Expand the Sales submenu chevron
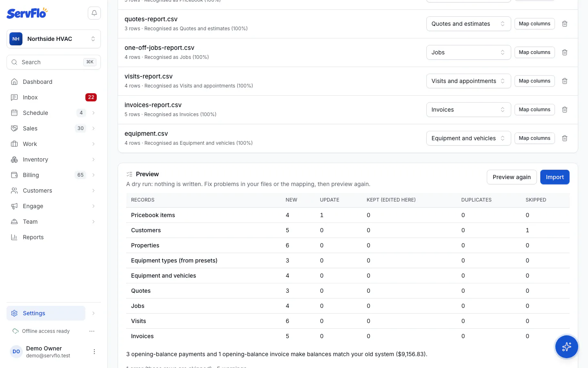588x368 pixels. 94,128
